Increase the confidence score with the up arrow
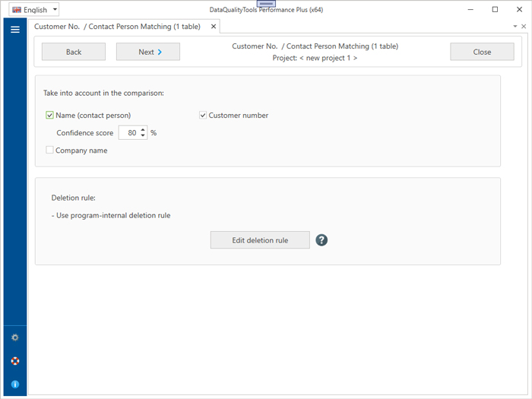This screenshot has width=532, height=399. pyautogui.click(x=143, y=130)
